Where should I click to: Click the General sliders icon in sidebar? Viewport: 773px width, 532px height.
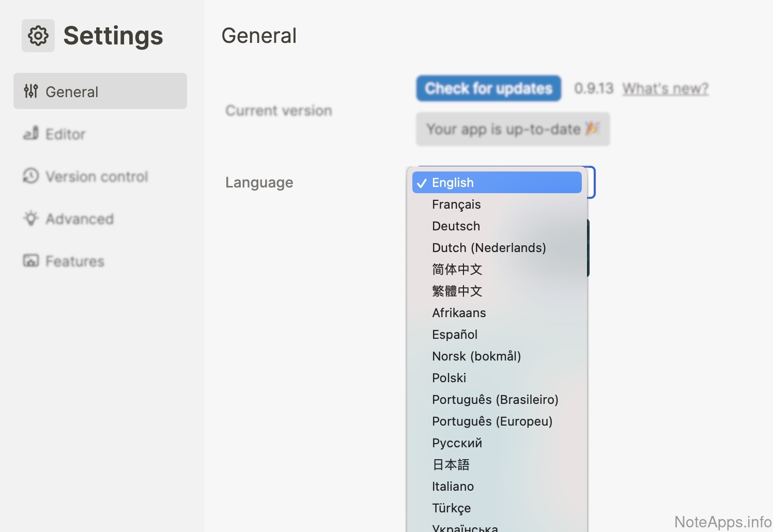[x=31, y=91]
